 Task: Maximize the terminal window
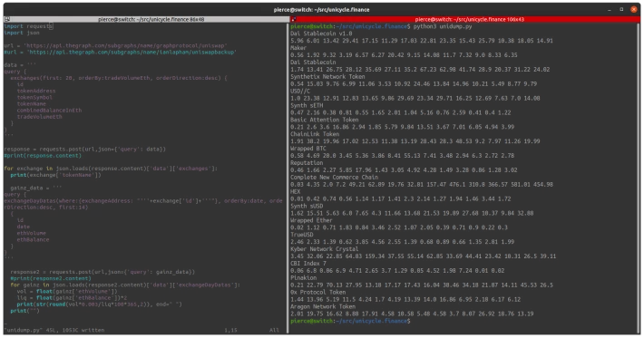click(x=621, y=9)
